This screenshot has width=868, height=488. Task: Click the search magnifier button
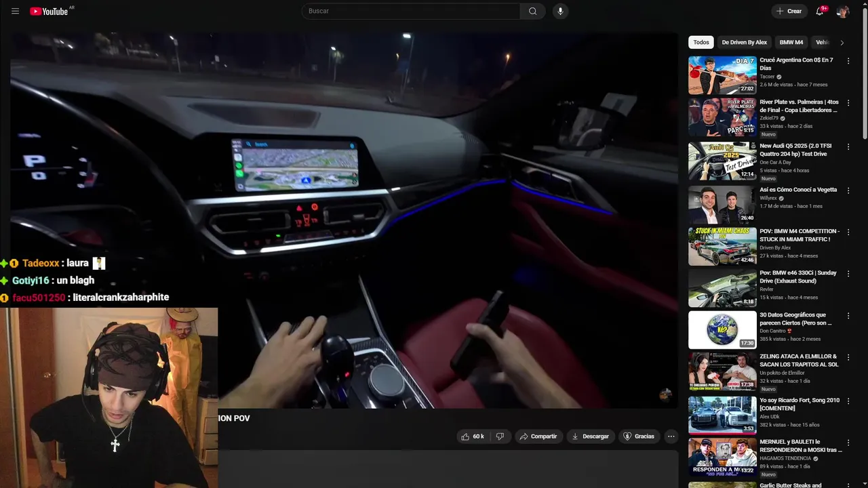pos(532,11)
